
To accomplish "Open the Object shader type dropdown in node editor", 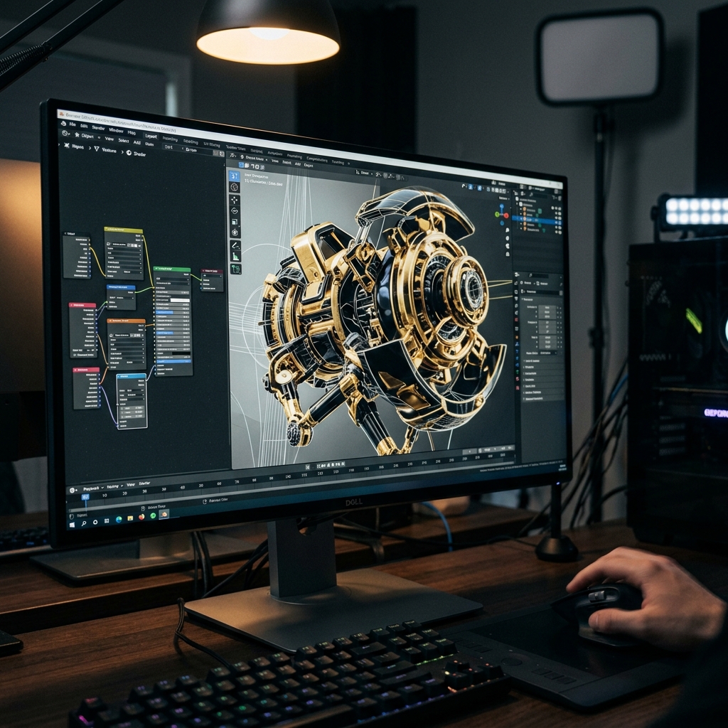I will tap(87, 136).
